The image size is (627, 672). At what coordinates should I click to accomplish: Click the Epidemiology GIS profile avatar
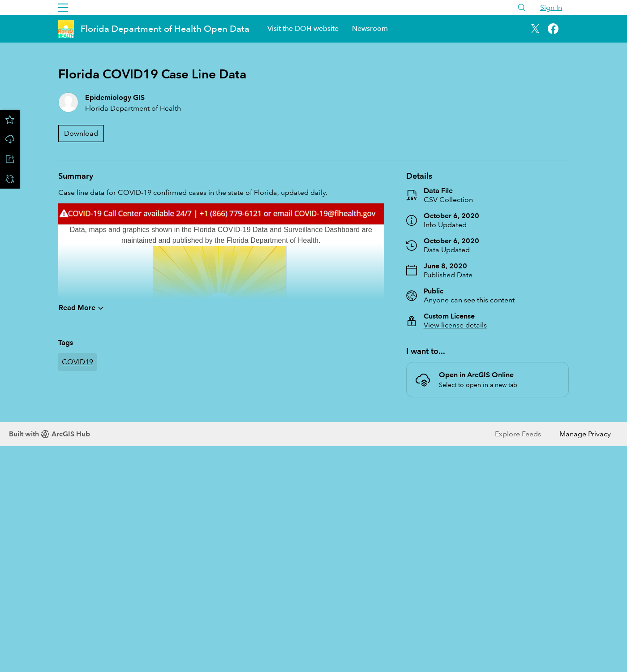[69, 103]
